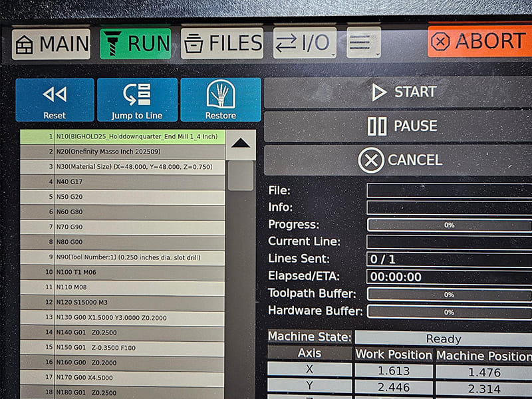The width and height of the screenshot is (532, 399).
Task: Select line N180 G01 Z0.2500
Action: click(x=122, y=392)
